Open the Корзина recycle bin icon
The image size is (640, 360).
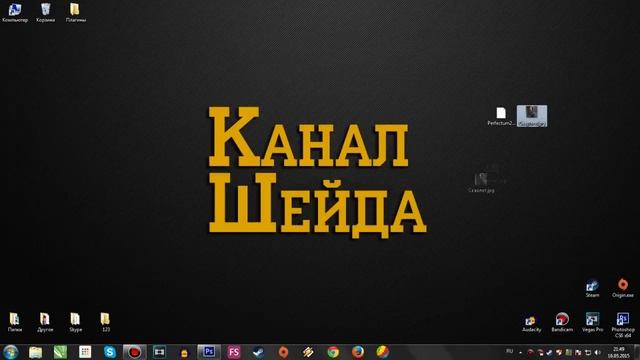pos(45,12)
